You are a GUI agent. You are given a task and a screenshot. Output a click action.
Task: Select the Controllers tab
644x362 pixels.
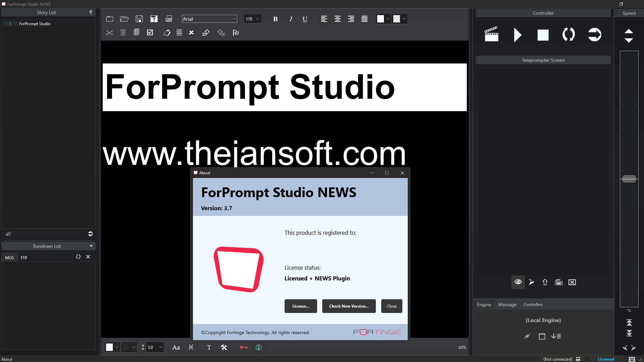coord(533,305)
